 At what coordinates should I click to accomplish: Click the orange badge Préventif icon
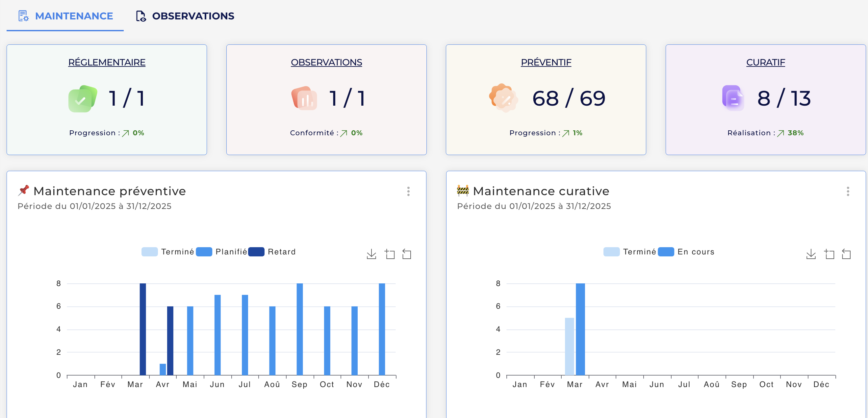[x=503, y=98]
